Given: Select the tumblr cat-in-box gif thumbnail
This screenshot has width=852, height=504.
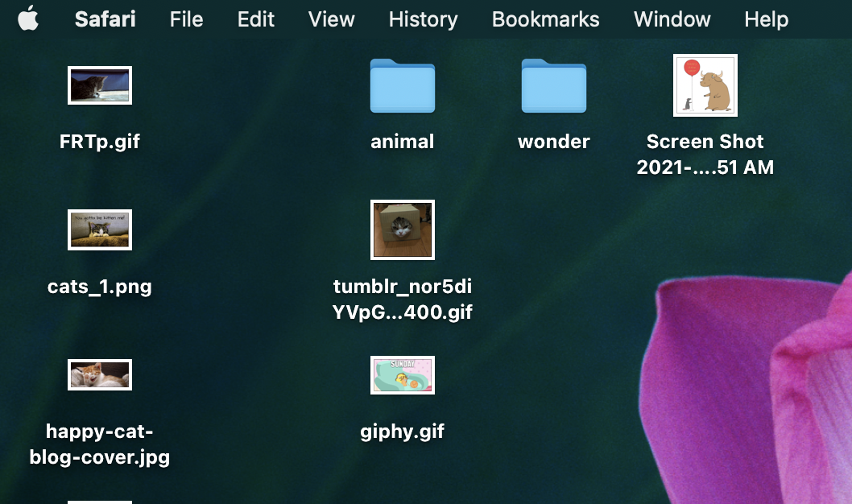Looking at the screenshot, I should click(403, 230).
